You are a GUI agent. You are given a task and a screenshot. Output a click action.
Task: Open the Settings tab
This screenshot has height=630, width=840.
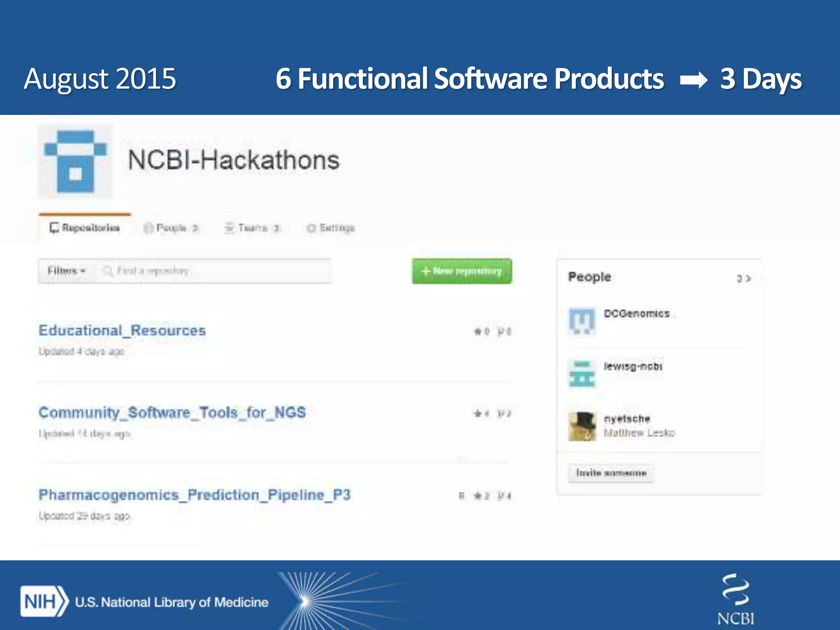coord(331,228)
